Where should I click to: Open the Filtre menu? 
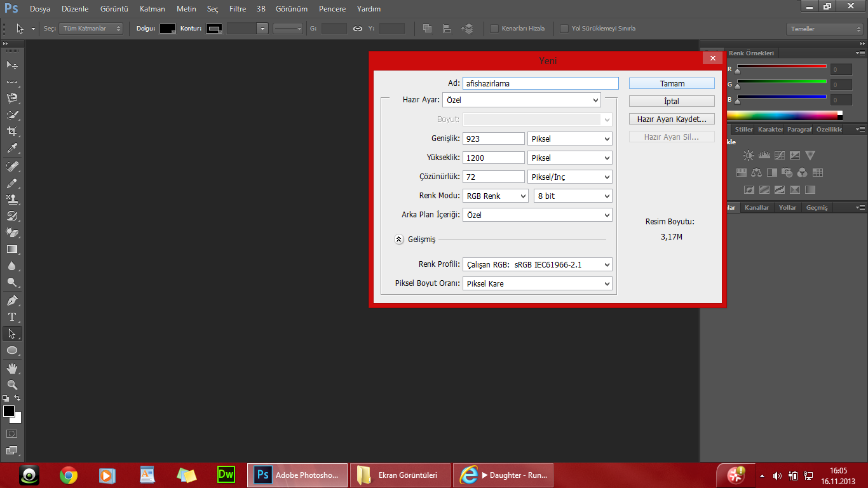pyautogui.click(x=237, y=9)
